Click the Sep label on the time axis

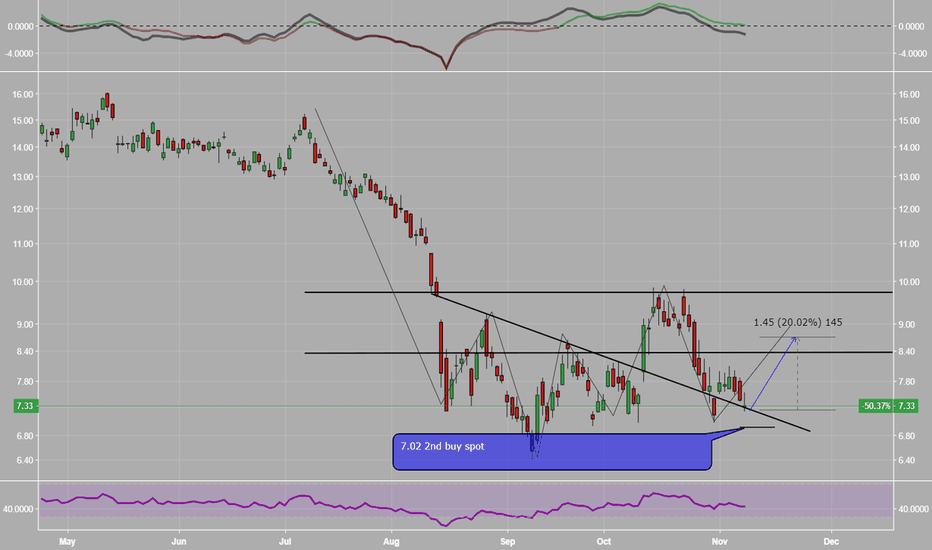[x=508, y=542]
